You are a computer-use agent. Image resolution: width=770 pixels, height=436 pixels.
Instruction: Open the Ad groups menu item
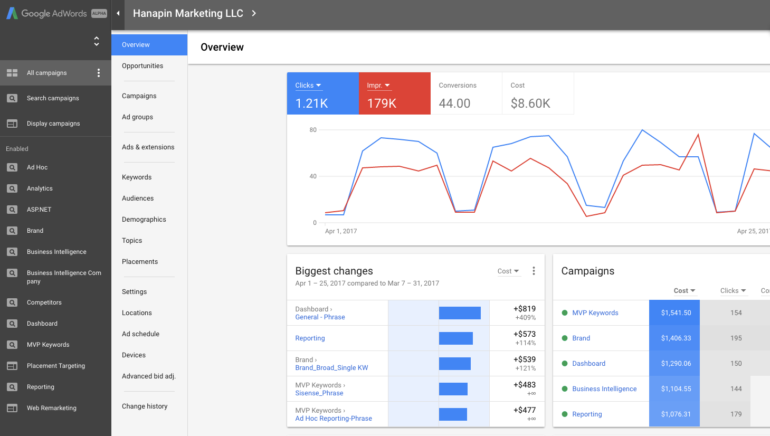[x=137, y=117]
